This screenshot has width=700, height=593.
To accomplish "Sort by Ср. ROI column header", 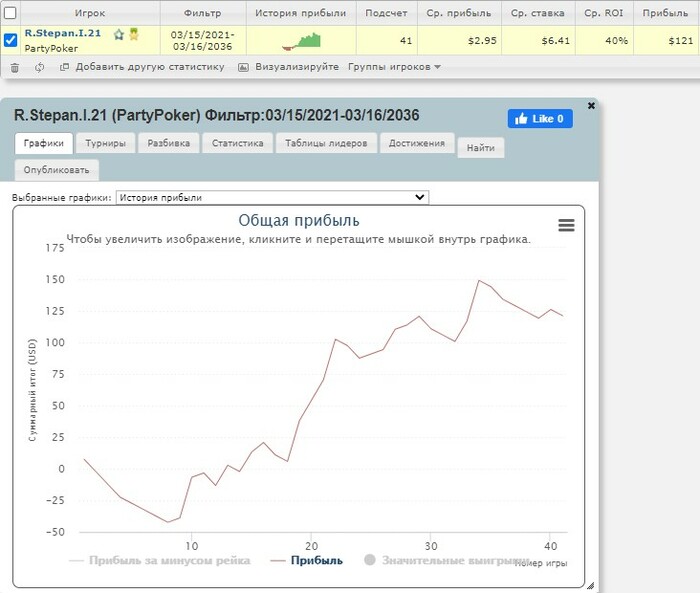I will click(604, 13).
